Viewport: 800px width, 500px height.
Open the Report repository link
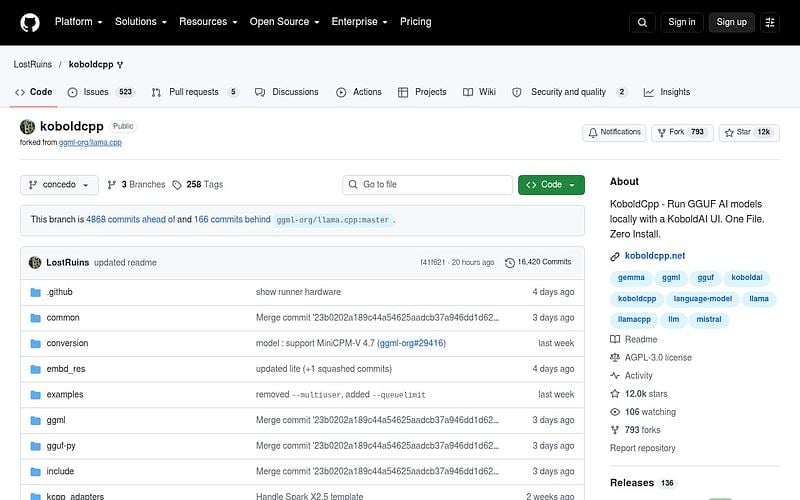642,448
